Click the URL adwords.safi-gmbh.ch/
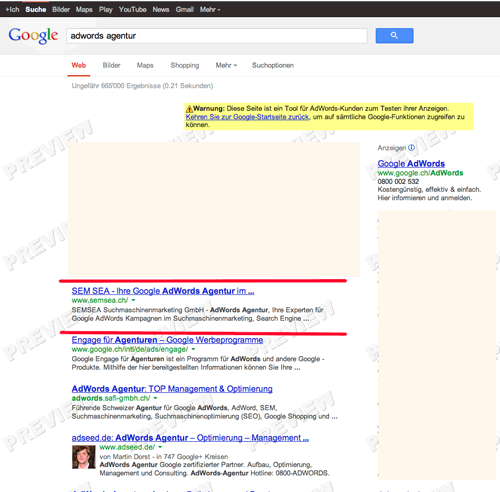 111,398
